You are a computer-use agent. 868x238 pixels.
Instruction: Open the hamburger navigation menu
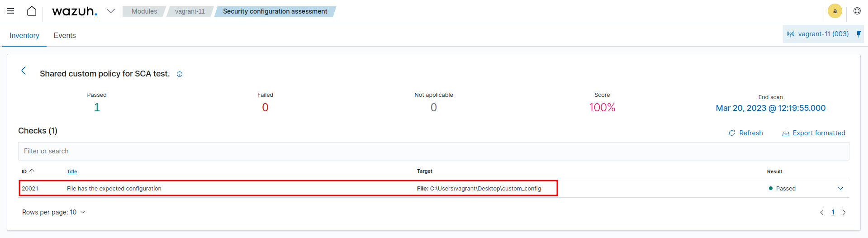point(10,11)
